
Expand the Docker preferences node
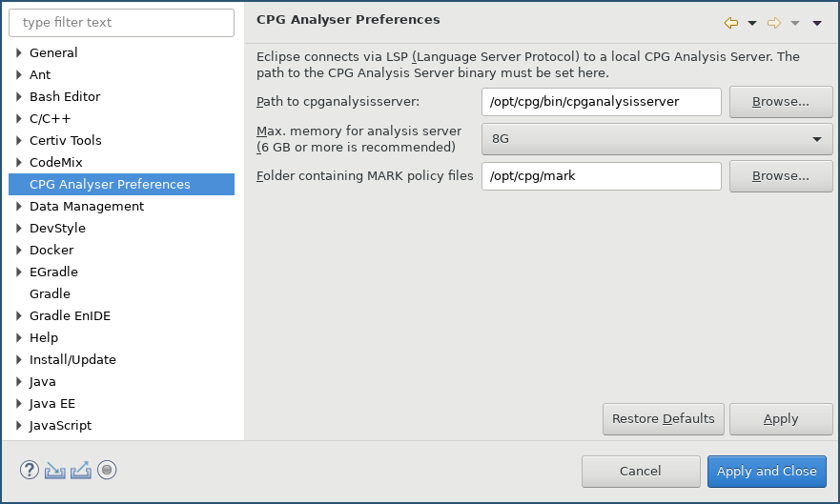click(x=19, y=251)
